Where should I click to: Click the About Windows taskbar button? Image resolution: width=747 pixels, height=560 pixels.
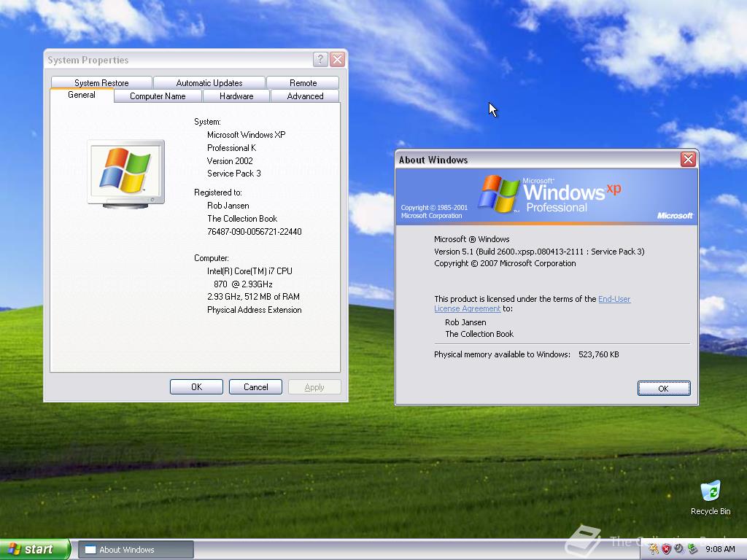pyautogui.click(x=136, y=550)
